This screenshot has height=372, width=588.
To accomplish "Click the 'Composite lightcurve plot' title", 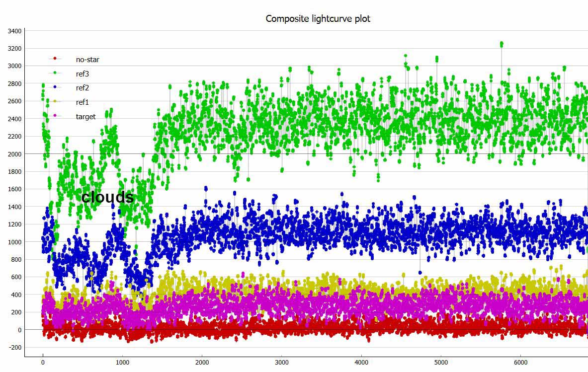I will [x=318, y=19].
